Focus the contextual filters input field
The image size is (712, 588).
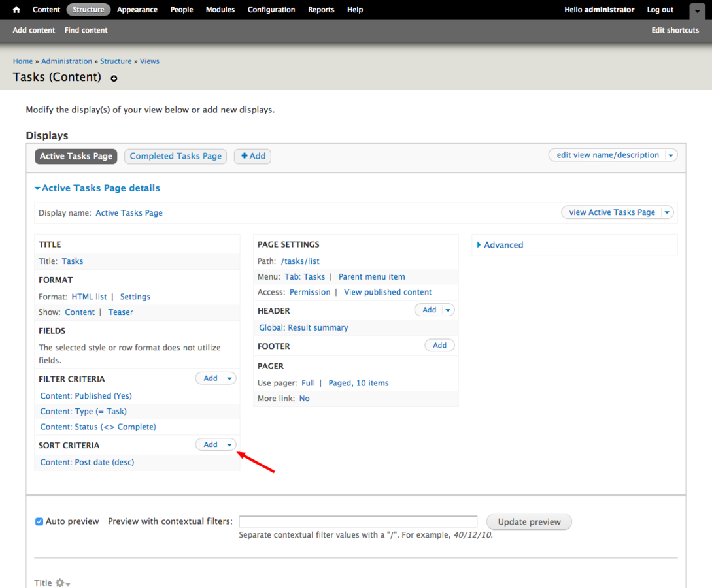click(x=358, y=522)
